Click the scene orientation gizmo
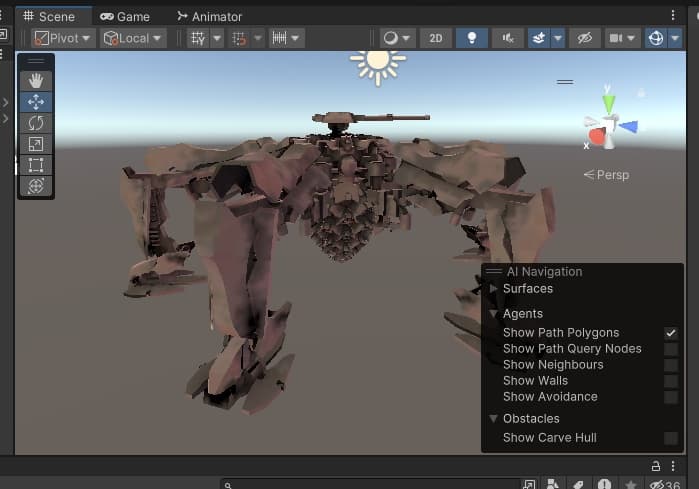Screen dimensions: 699x489 click(x=608, y=127)
